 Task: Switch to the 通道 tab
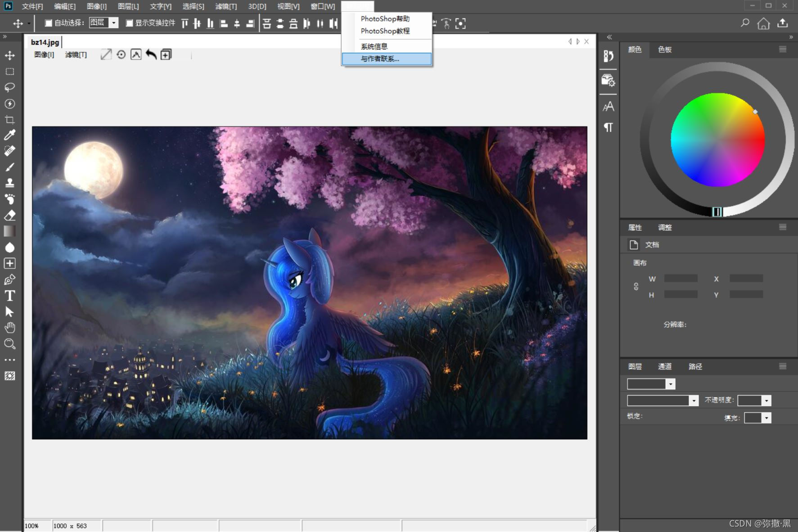tap(665, 366)
